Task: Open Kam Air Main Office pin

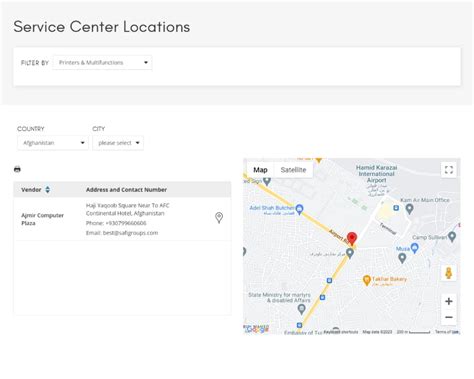Action: 409,209
